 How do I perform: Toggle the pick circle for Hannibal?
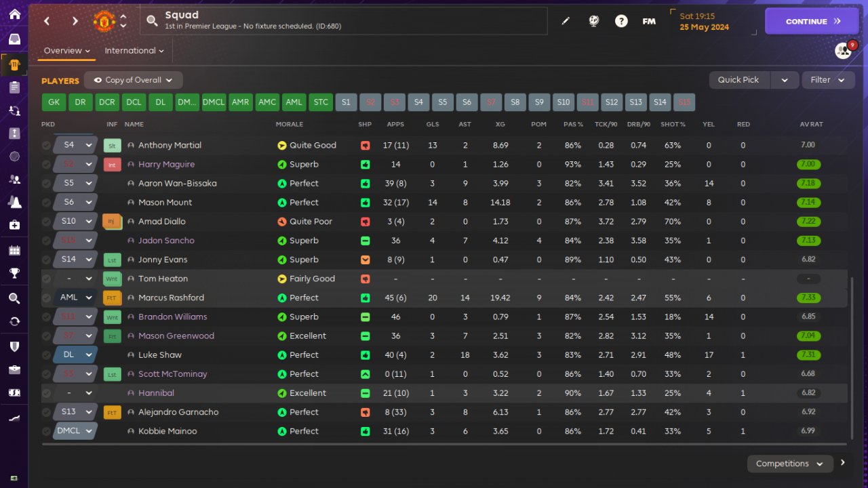tap(46, 393)
